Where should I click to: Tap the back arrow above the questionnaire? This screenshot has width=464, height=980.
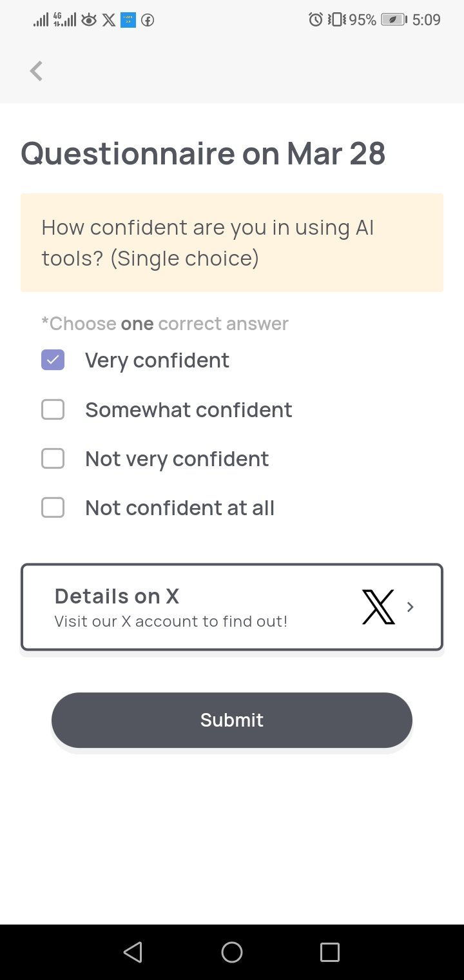coord(36,71)
